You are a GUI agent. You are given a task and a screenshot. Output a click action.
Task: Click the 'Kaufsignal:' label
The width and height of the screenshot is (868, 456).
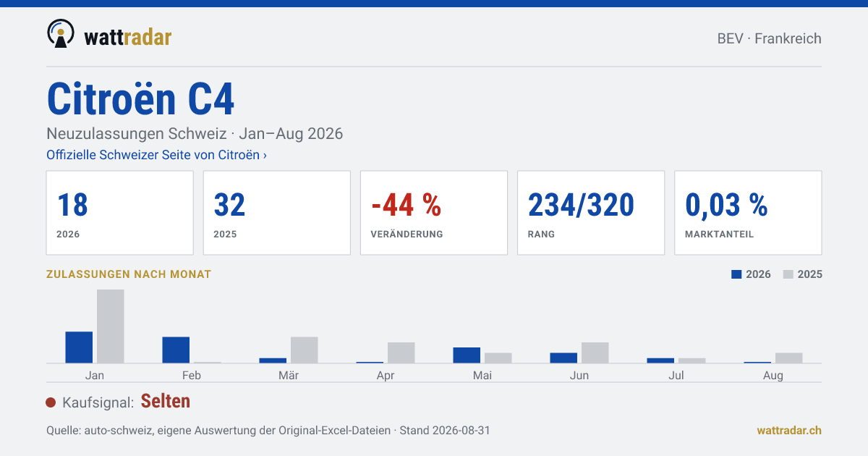(98, 402)
